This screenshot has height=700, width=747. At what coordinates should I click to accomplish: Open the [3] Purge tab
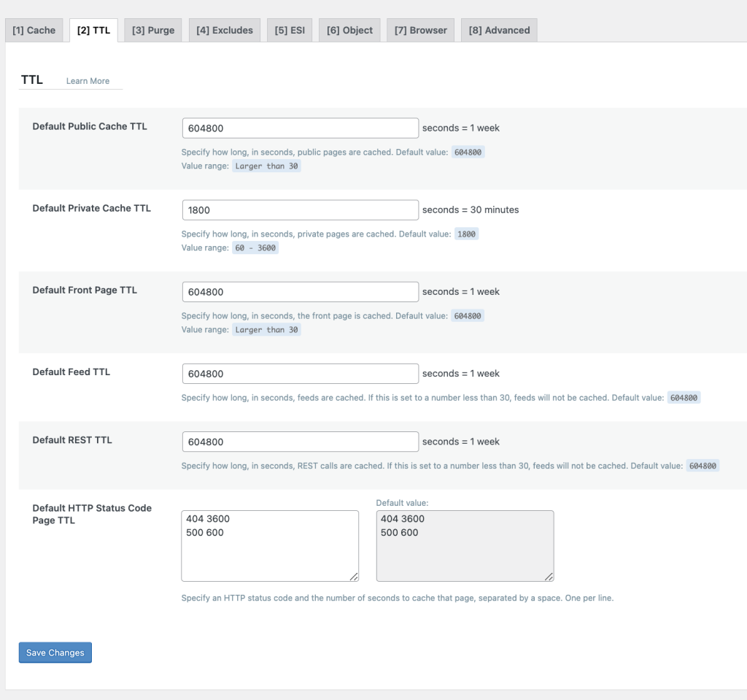click(152, 30)
